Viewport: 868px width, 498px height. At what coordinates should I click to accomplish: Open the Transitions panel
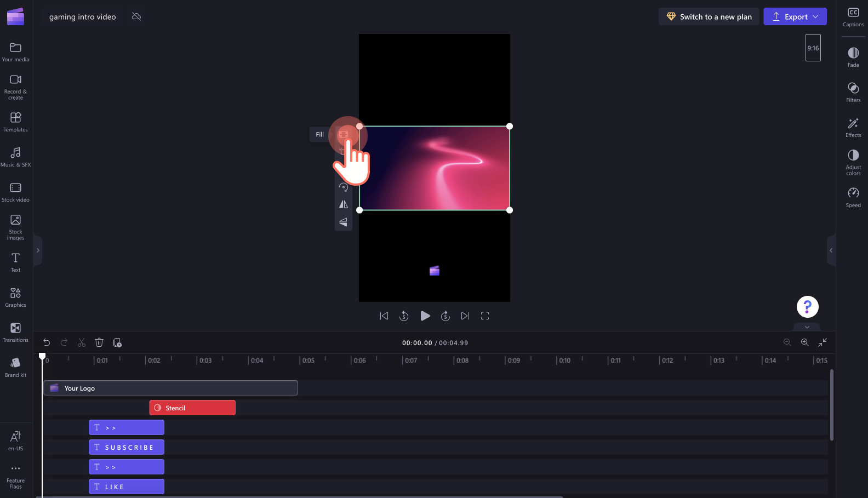point(15,333)
